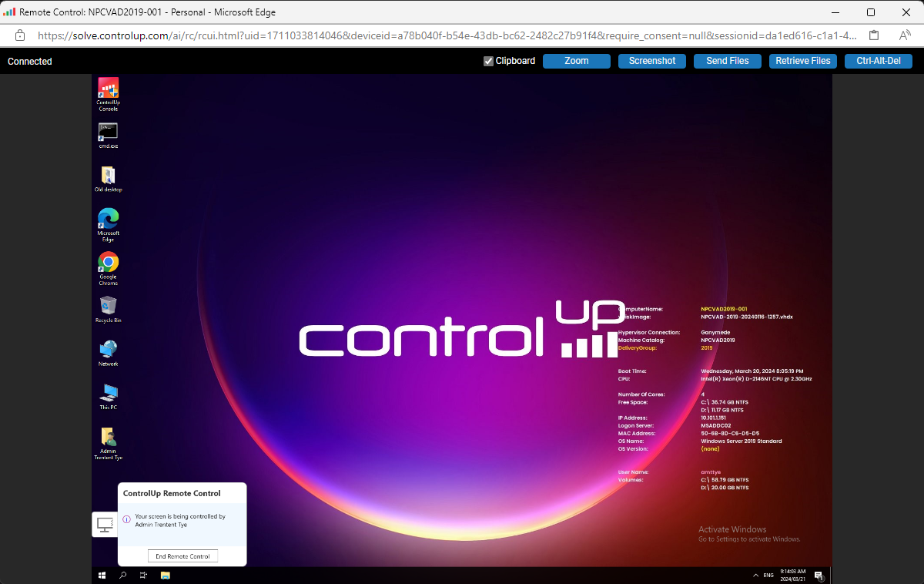Click End Remote Control in the notification
The height and width of the screenshot is (584, 924).
(182, 556)
